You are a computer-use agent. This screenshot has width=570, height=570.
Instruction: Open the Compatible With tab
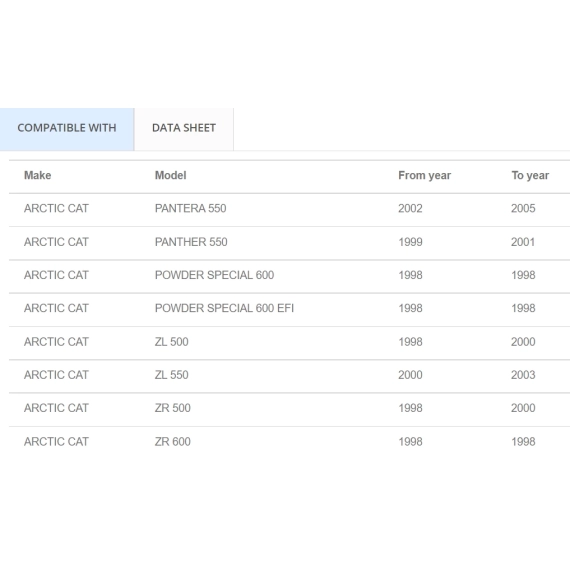pyautogui.click(x=67, y=128)
